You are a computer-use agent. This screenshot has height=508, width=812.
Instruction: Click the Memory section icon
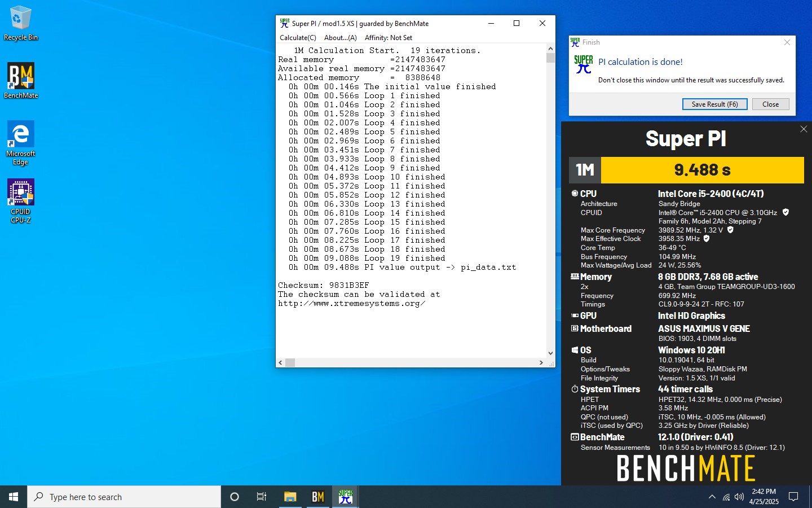coord(575,277)
